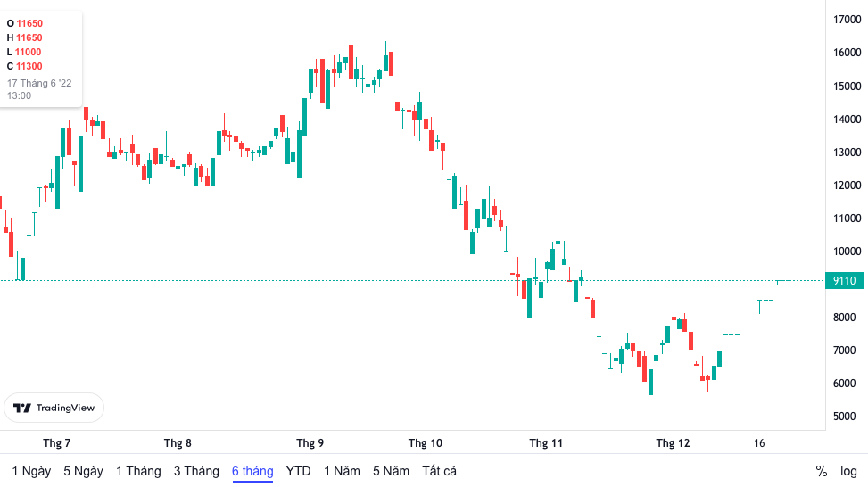Click the 6 tháng range tab
The width and height of the screenshot is (868, 487).
[x=252, y=471]
